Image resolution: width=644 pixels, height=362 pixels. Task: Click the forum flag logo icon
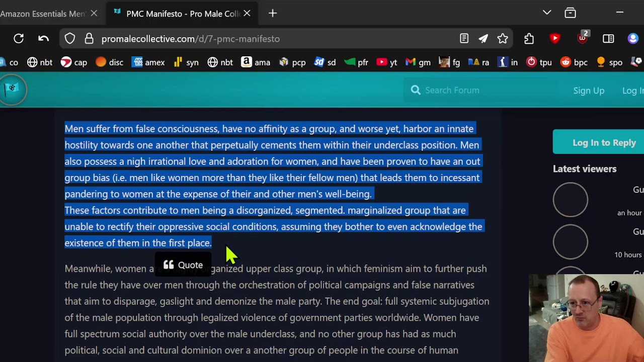(12, 89)
